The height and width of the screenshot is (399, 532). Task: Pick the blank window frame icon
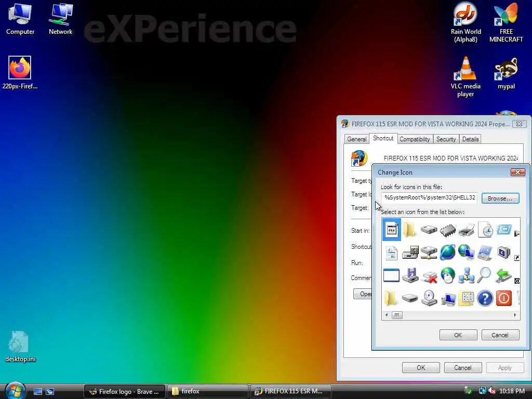[x=391, y=275]
